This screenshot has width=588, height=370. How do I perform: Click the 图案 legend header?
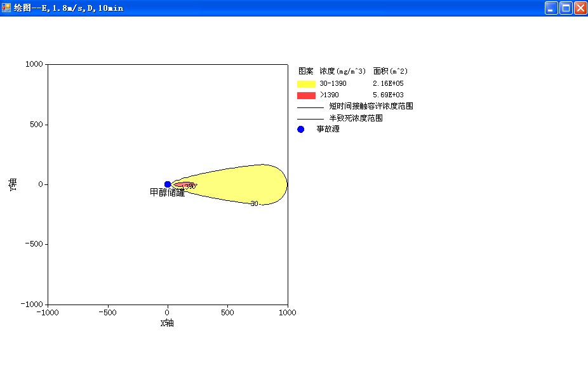tap(305, 71)
